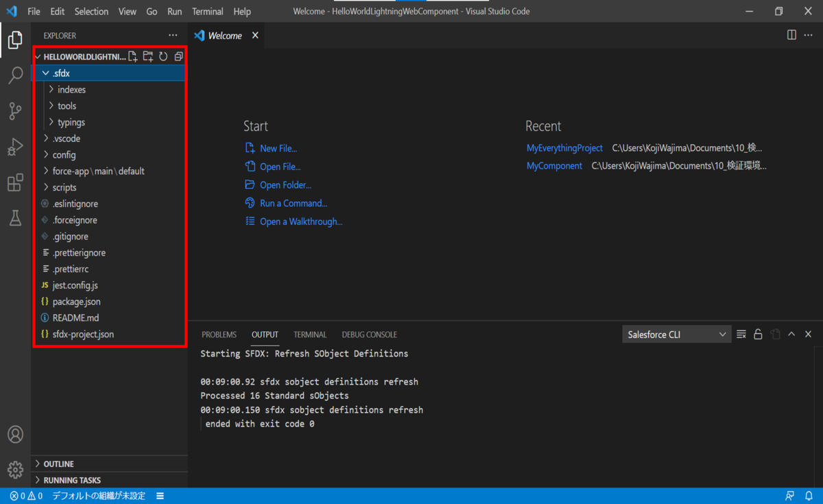
Task: Open the File menu
Action: pos(34,11)
